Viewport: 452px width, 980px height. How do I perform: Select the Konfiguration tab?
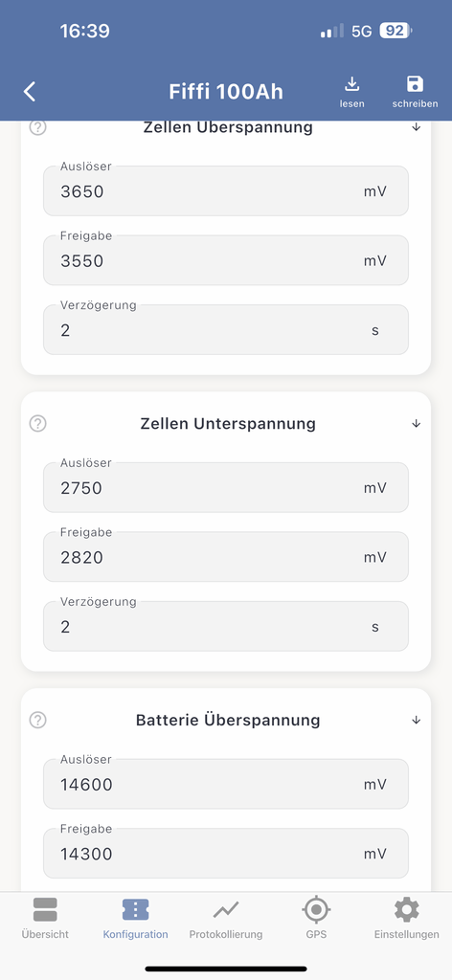pyautogui.click(x=136, y=918)
